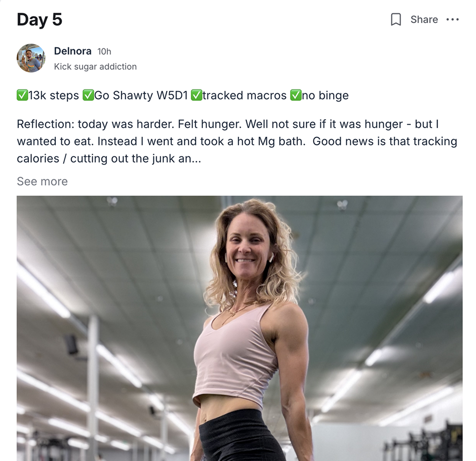Click the green checkmark before tracked macros
The width and height of the screenshot is (476, 461).
197,95
